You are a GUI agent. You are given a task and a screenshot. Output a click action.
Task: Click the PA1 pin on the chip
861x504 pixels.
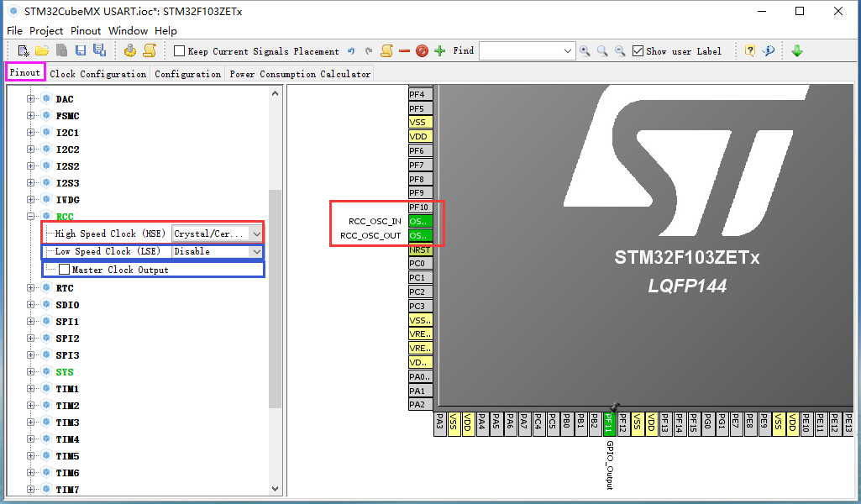(421, 391)
